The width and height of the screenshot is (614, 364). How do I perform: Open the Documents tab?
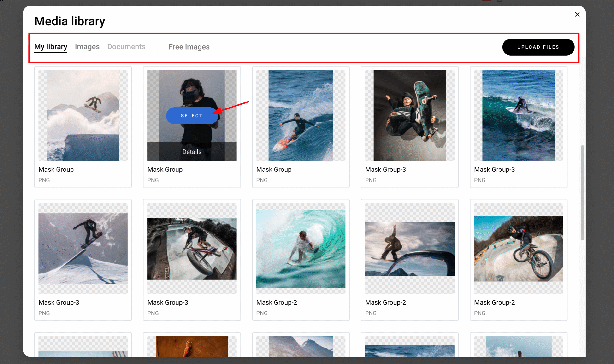click(126, 47)
